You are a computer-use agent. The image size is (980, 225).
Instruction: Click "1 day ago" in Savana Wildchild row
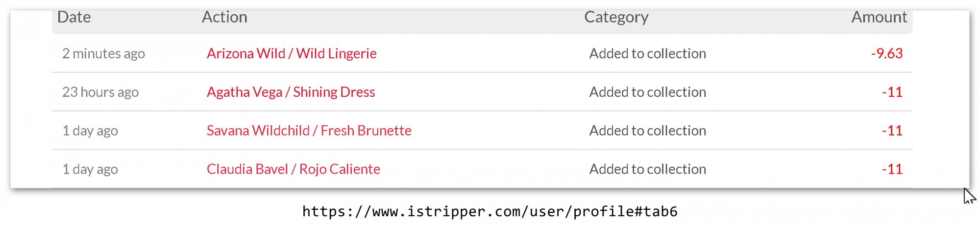click(x=90, y=131)
